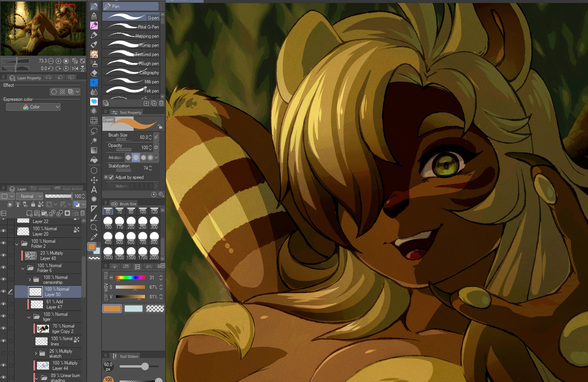This screenshot has height=382, width=588.
Task: Click the light blue sub color swatch
Action: point(133,309)
